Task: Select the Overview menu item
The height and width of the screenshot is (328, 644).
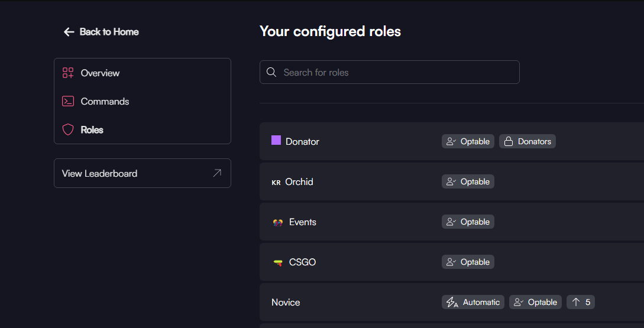Action: (x=100, y=73)
